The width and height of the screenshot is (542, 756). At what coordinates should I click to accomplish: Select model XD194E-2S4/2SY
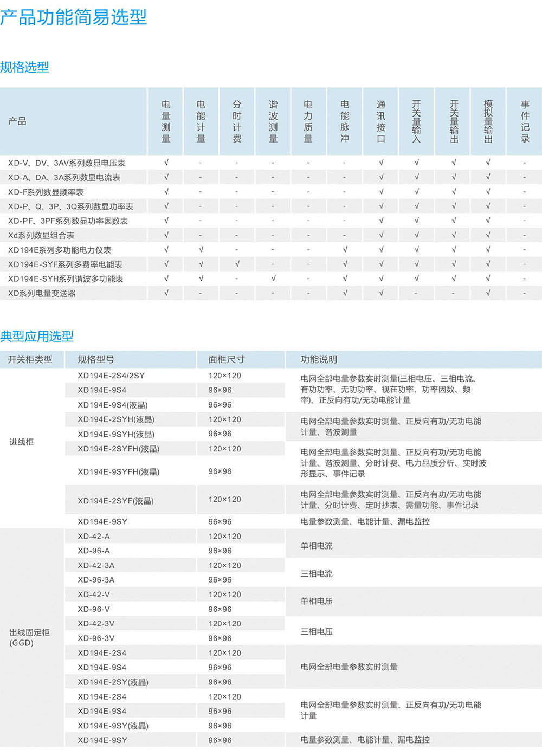(x=111, y=376)
